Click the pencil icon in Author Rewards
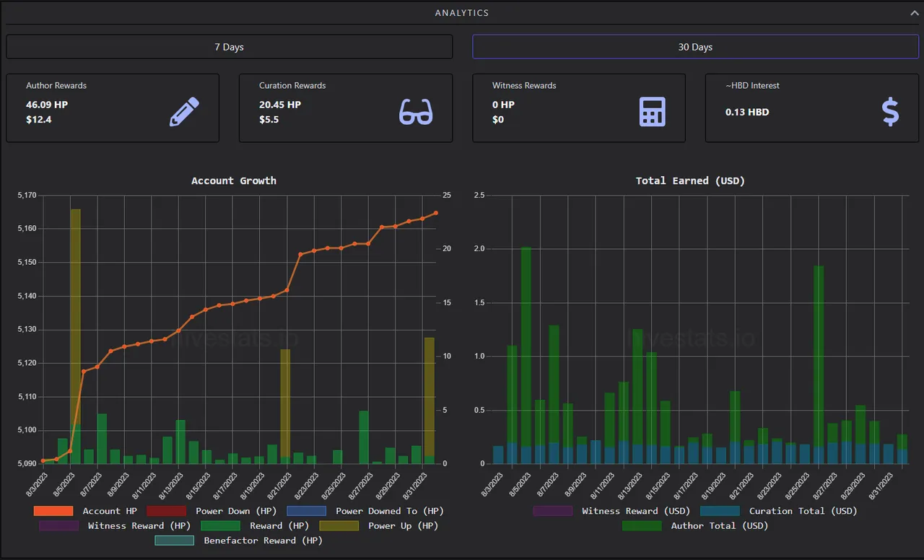924x560 pixels. point(184,112)
